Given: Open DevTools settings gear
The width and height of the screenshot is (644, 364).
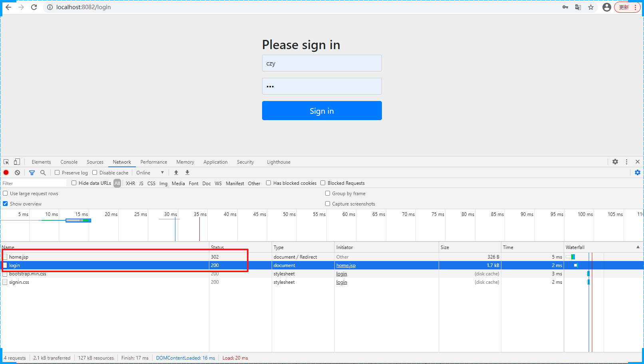Looking at the screenshot, I should tap(615, 162).
